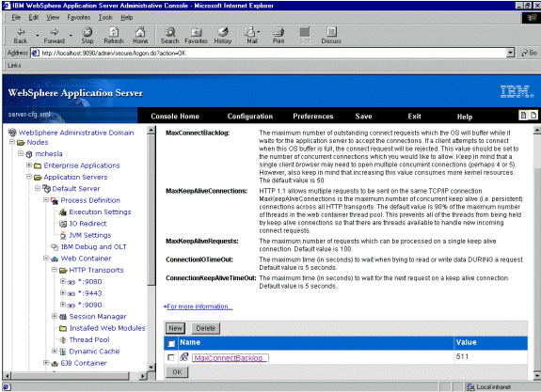Collapse the mchesla tree node

click(x=21, y=153)
